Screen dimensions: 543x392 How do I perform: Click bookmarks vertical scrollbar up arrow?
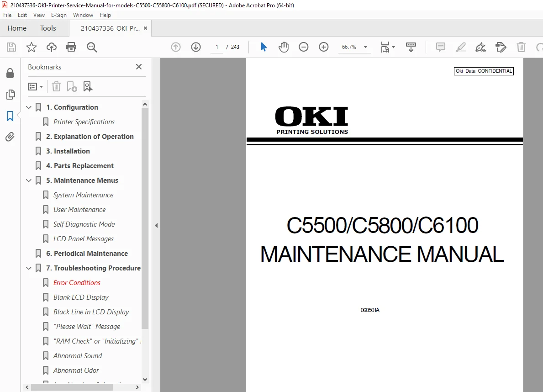tap(145, 104)
